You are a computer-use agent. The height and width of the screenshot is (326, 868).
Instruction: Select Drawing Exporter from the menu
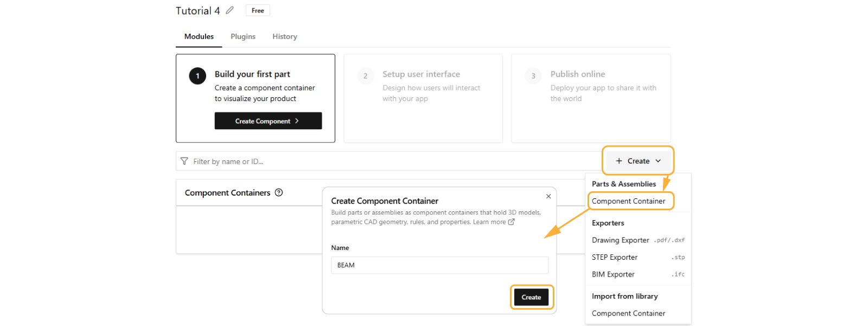coord(621,240)
